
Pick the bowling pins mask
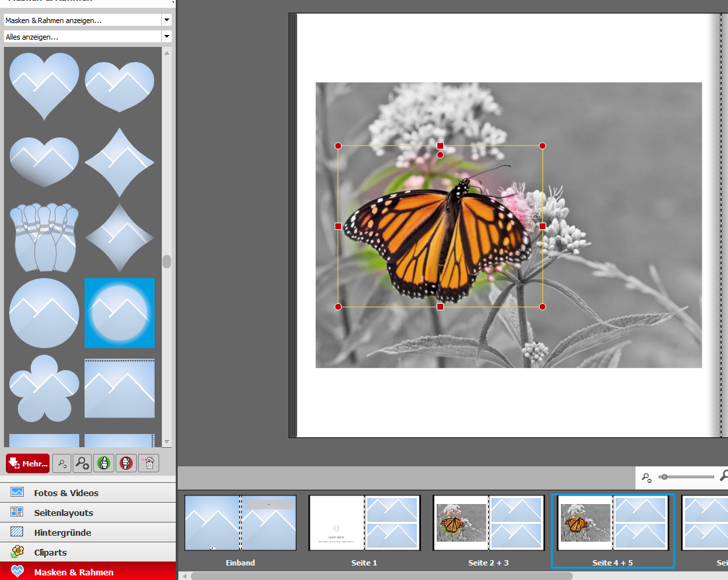44,238
